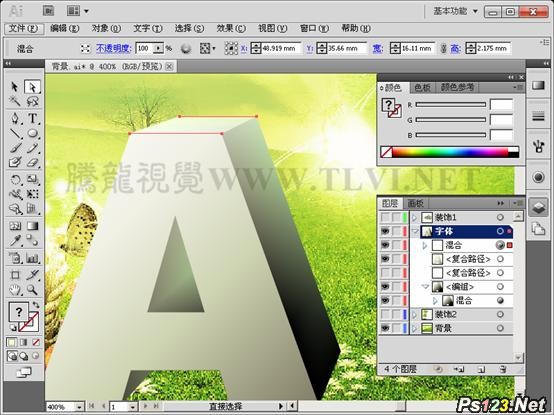Click the 宽 width link label
Image resolution: width=554 pixels, height=415 pixels.
[x=377, y=48]
